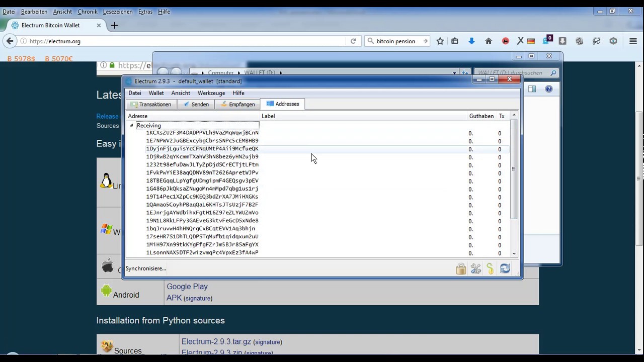The height and width of the screenshot is (362, 644).
Task: Click the red round extension icon
Action: (506, 41)
